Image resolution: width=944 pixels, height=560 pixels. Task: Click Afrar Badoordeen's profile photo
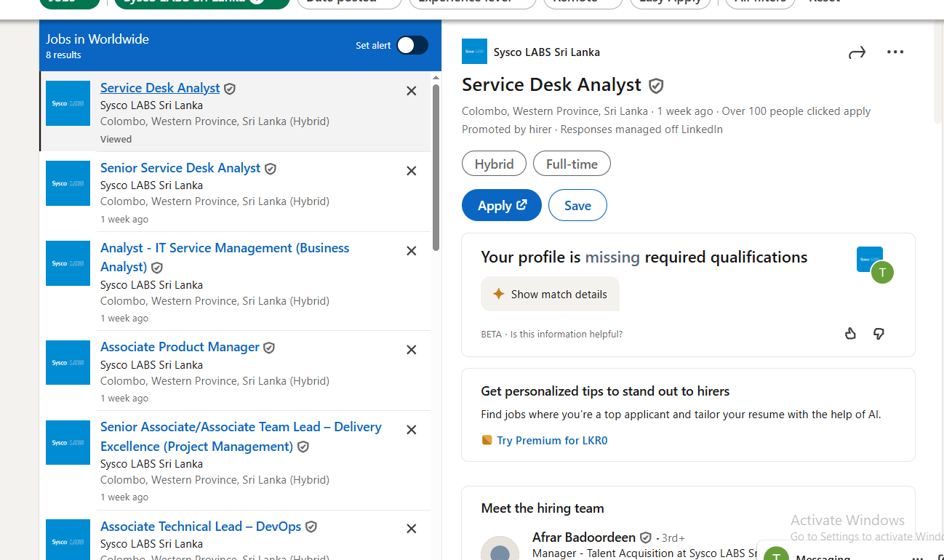pos(500,549)
